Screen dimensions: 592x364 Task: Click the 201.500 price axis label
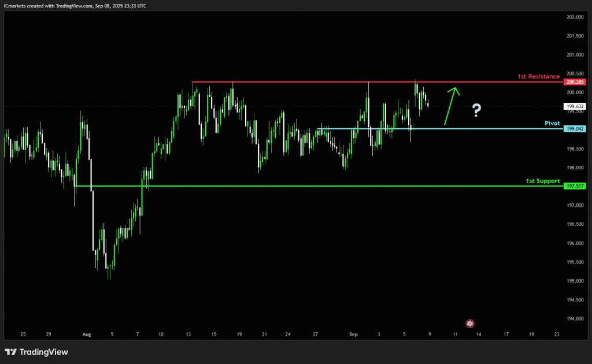tap(575, 36)
